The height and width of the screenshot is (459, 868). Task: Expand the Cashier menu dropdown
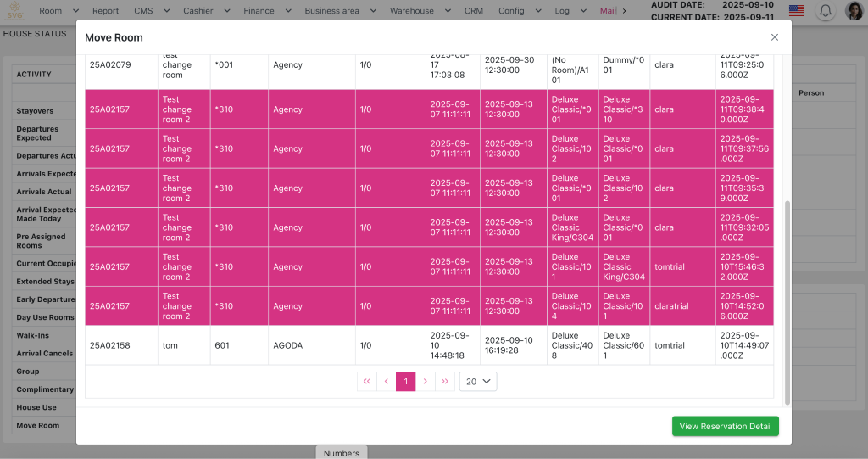coord(205,11)
